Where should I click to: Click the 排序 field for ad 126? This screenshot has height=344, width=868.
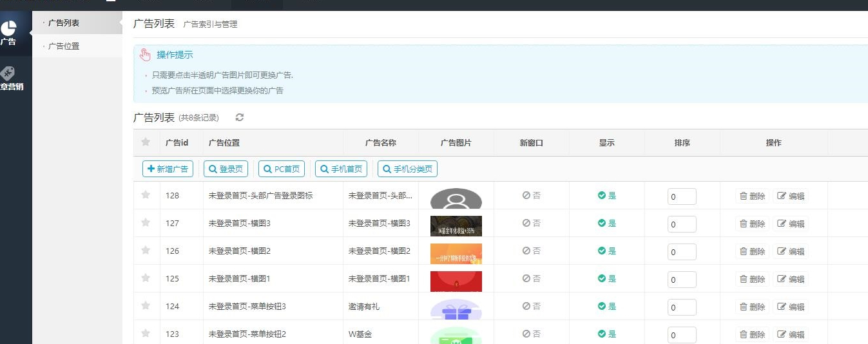[682, 252]
